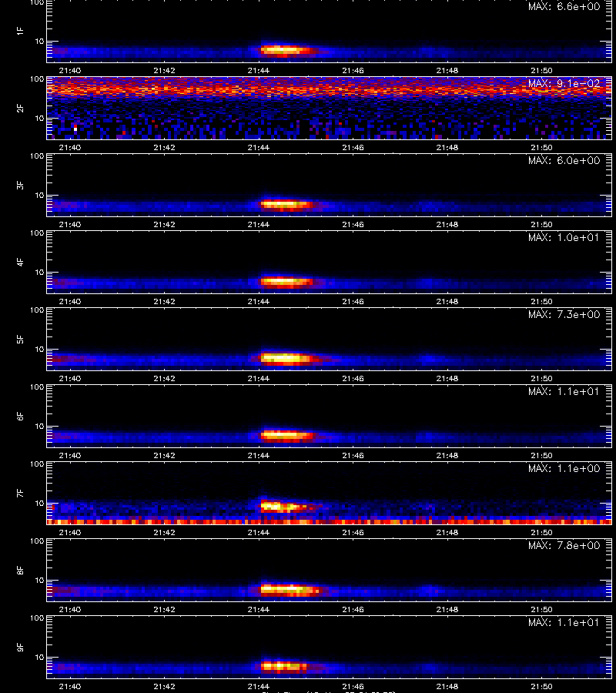Screen dimensions: 616x693
Task: Click the 2F panel axis label
Action: [20, 109]
